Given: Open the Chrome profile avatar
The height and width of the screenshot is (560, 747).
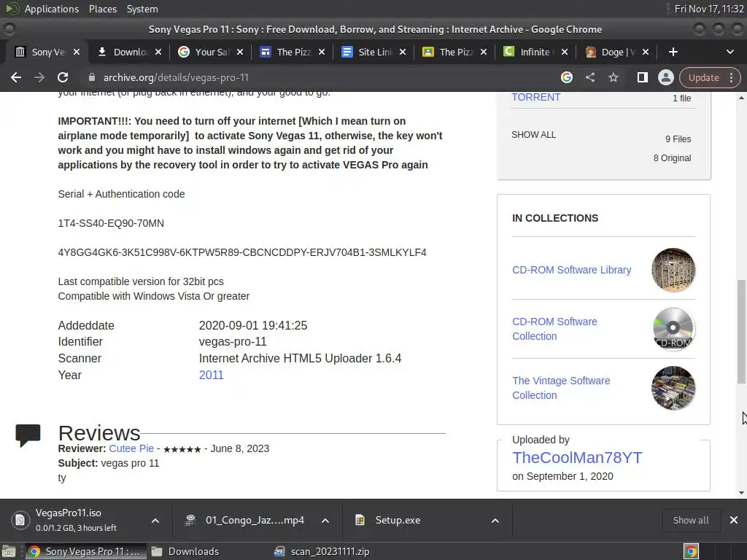Looking at the screenshot, I should (665, 77).
